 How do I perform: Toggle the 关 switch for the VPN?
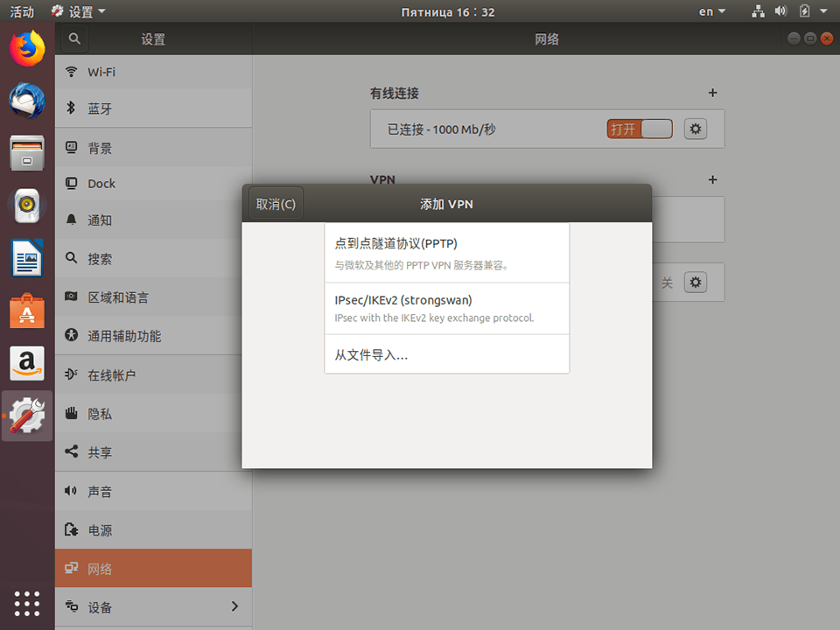667,282
